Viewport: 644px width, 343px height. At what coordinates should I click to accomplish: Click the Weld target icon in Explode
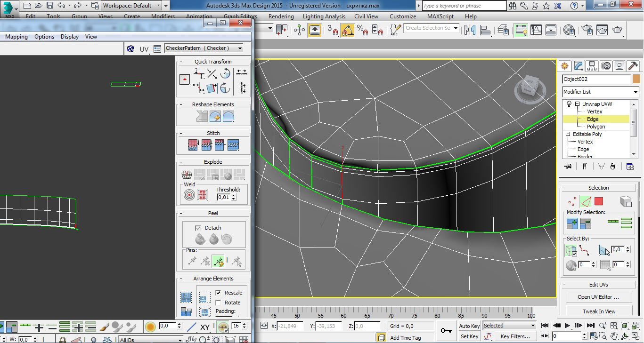click(x=189, y=195)
